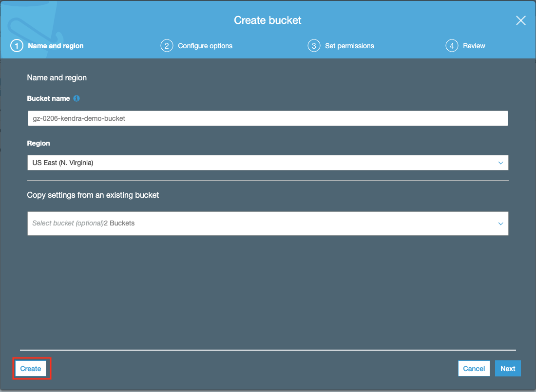Click the Create bucket title text
Screen dimensions: 536x392
(268, 20)
